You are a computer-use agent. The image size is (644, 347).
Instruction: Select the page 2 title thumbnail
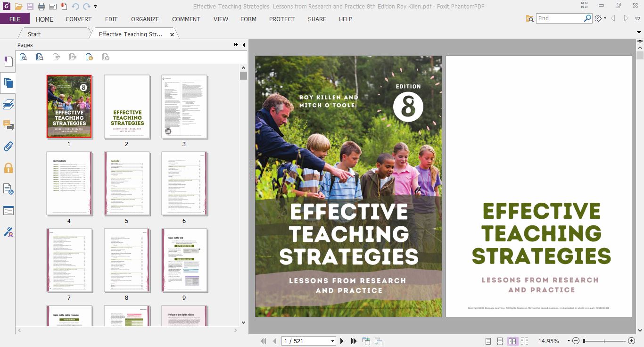(127, 107)
